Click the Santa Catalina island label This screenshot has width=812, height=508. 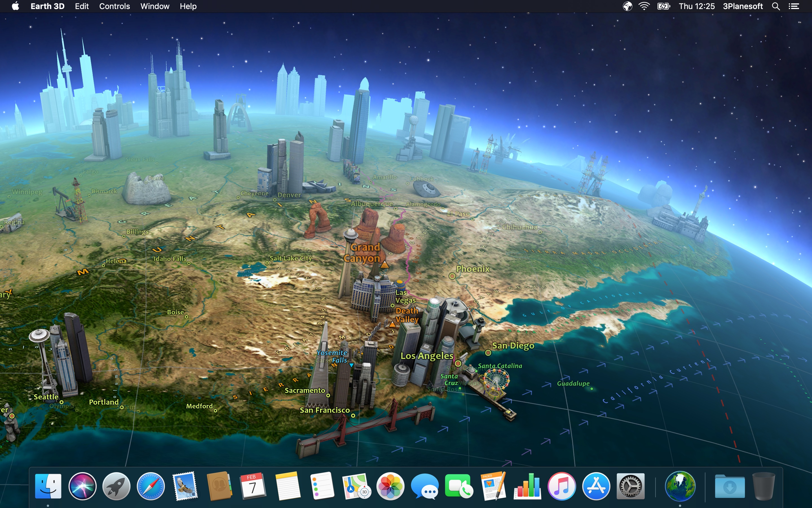point(500,366)
